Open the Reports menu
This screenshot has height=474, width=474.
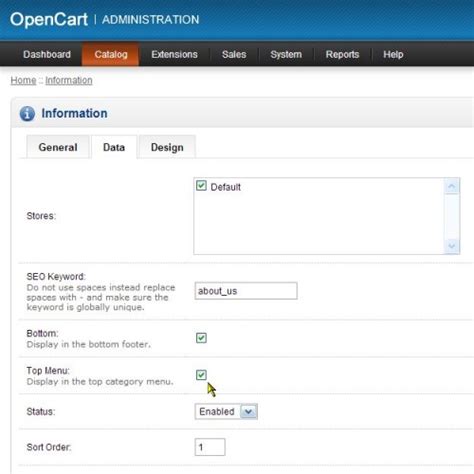click(342, 54)
